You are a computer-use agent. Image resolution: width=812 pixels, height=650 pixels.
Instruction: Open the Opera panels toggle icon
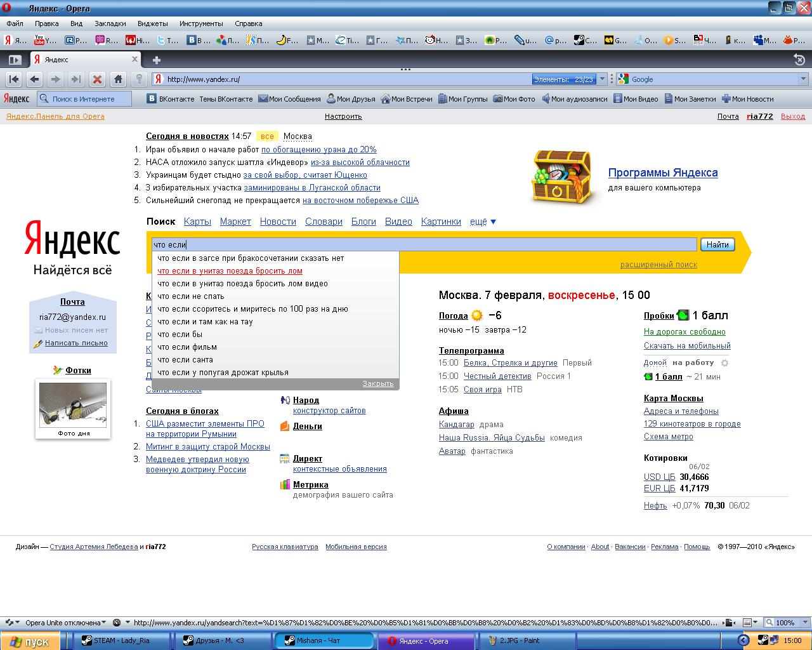point(14,60)
